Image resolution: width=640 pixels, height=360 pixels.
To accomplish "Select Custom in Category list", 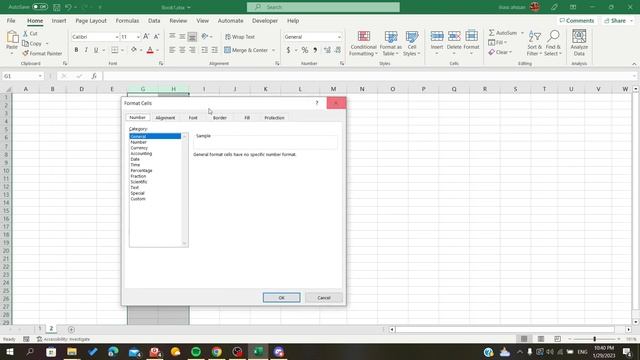I will [138, 199].
